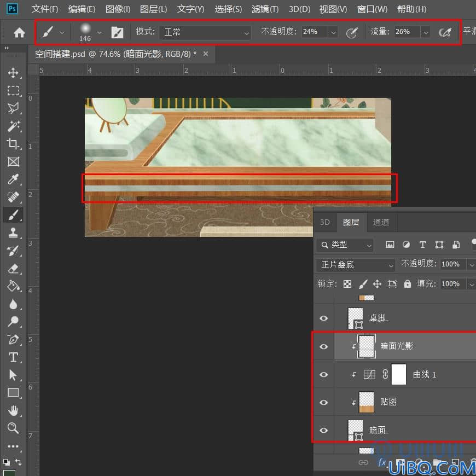Toggle airbrush build-up effects icon
Viewport: 476px width, 476px height.
[x=445, y=32]
